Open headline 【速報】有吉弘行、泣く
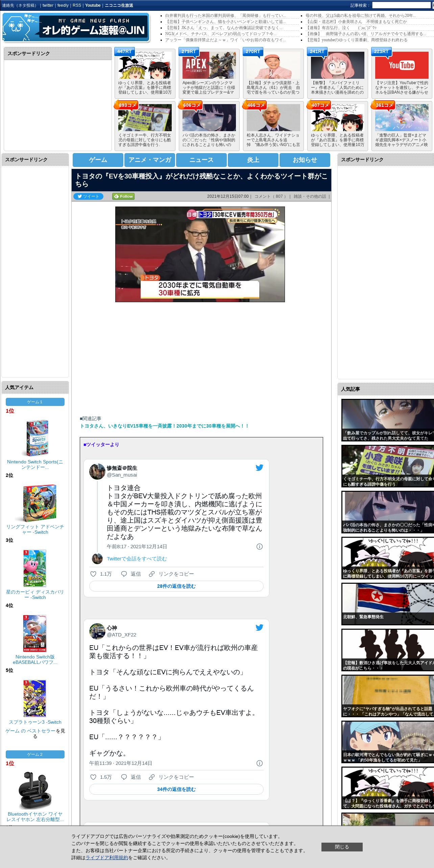The width and height of the screenshot is (434, 868). 341,28
